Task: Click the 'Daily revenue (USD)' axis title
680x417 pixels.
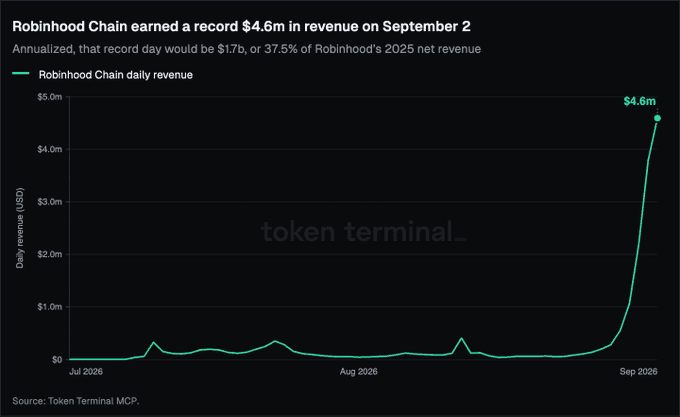Action: 20,228
